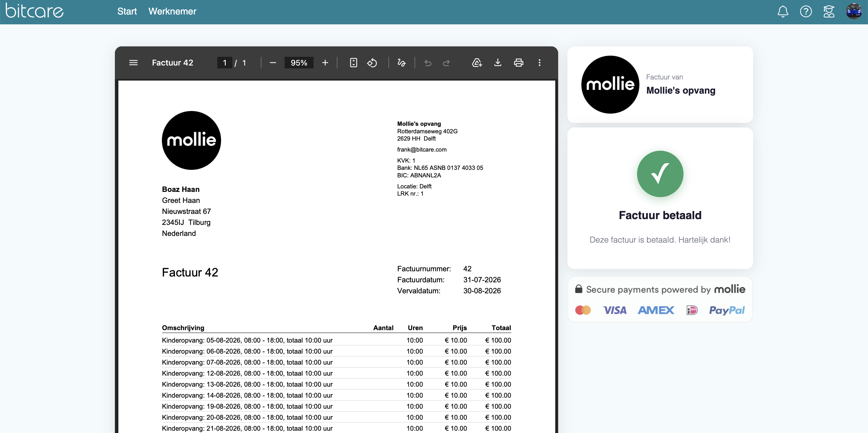Click the secure payments lock icon
Image resolution: width=868 pixels, height=433 pixels.
[x=578, y=289]
